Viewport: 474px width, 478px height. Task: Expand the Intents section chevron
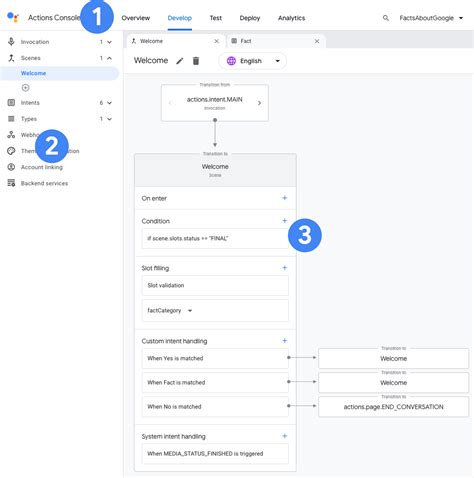point(109,103)
